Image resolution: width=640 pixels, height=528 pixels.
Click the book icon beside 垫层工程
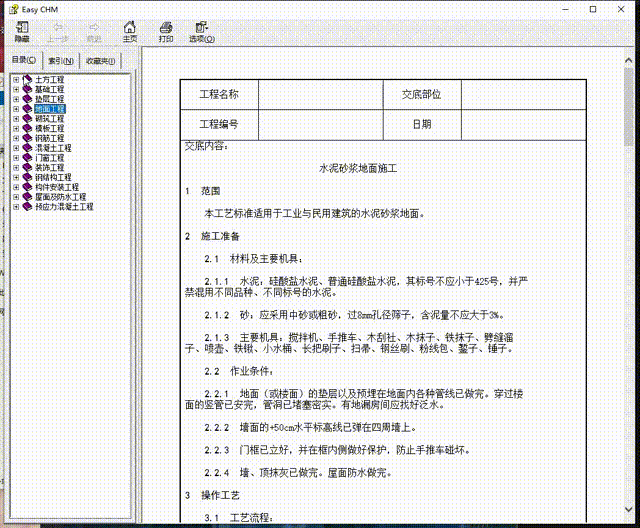(x=27, y=99)
